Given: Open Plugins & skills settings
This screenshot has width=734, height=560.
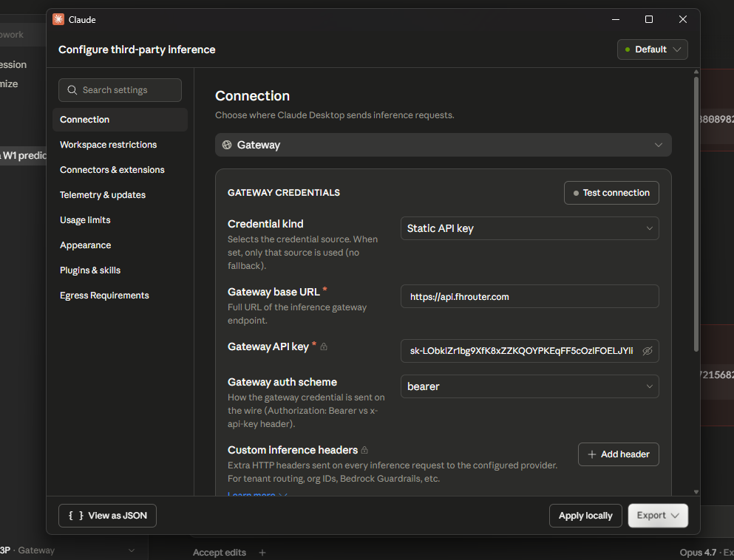Looking at the screenshot, I should click(x=90, y=270).
